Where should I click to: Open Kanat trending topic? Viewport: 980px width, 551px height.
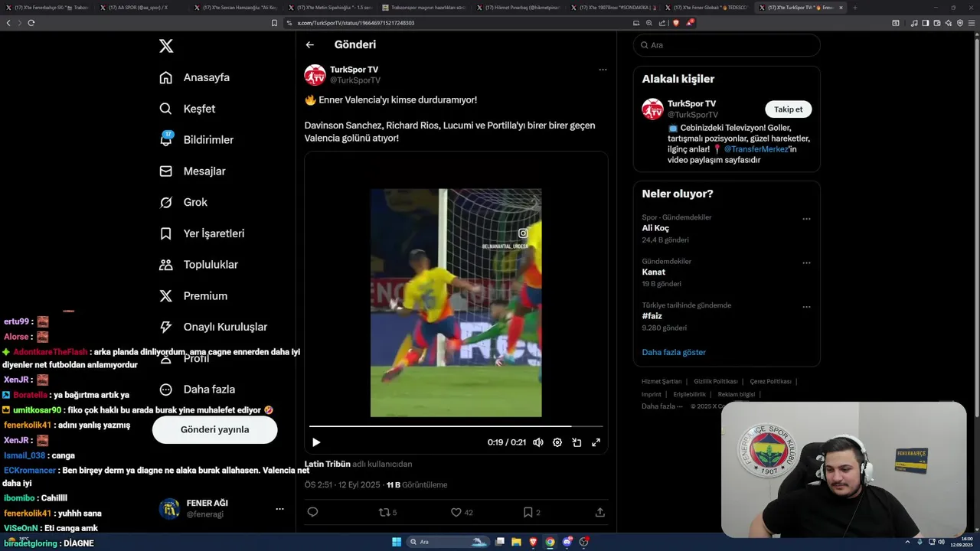point(653,272)
